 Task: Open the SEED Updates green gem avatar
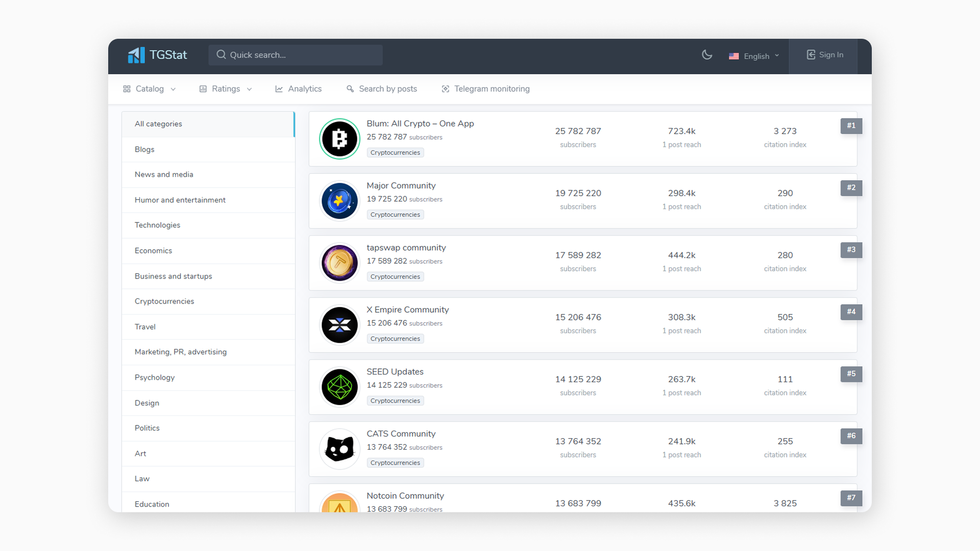tap(339, 387)
